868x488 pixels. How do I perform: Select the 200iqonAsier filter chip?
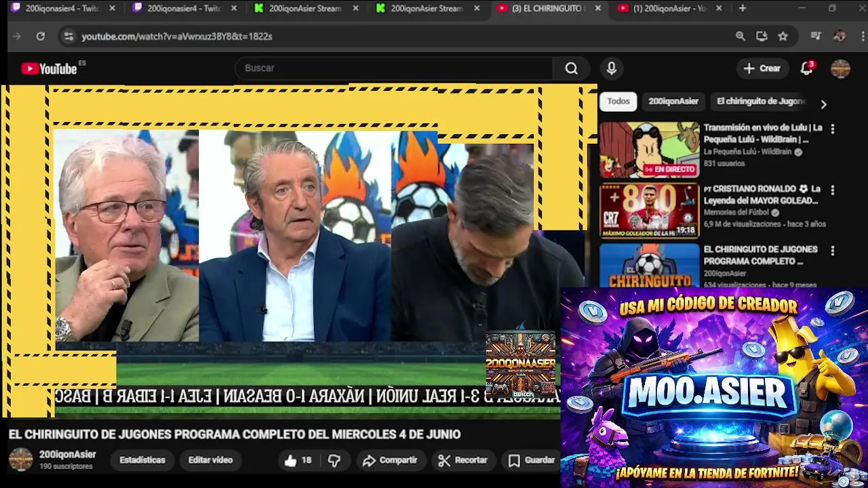point(673,101)
